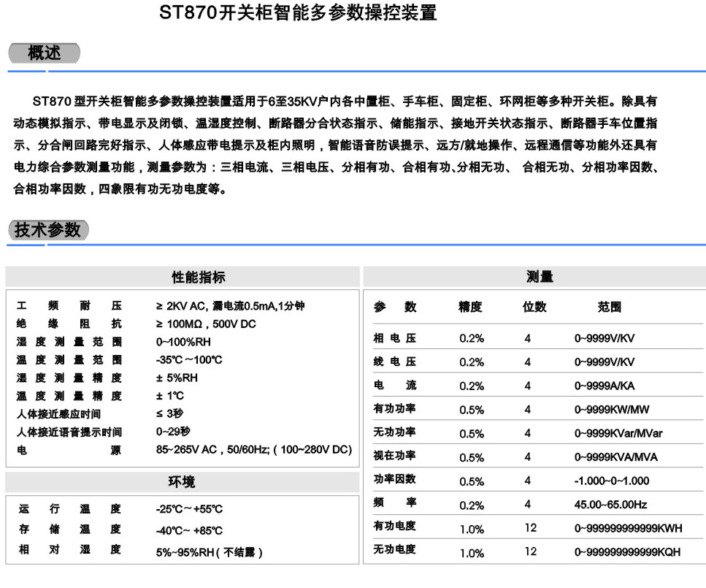706x588 pixels.
Task: Click the 相电压 row label
Action: click(395, 338)
